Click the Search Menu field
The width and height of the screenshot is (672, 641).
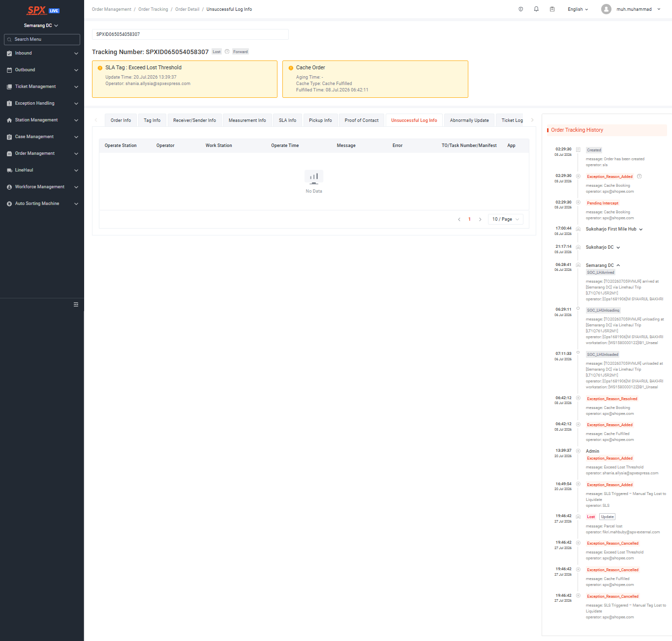tap(42, 39)
